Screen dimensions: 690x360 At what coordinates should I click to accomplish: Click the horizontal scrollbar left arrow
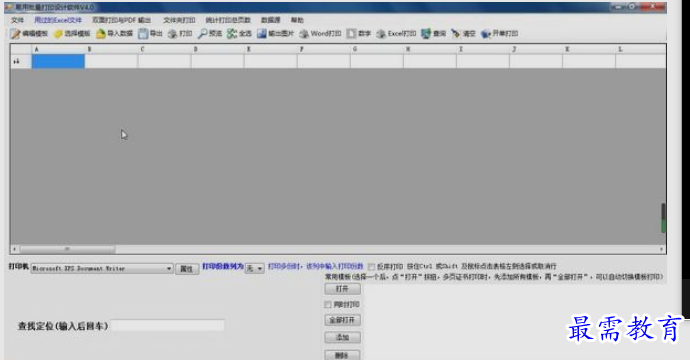click(15, 249)
